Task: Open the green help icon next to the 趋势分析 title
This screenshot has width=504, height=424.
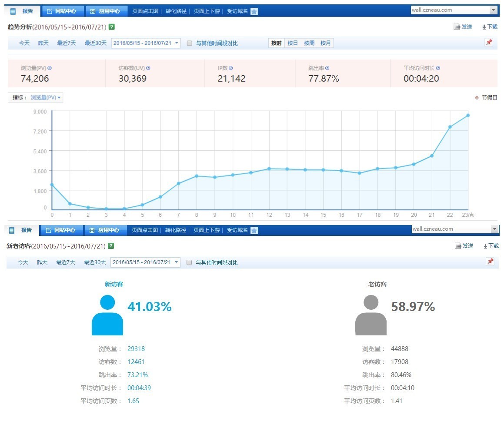Action: click(x=112, y=27)
